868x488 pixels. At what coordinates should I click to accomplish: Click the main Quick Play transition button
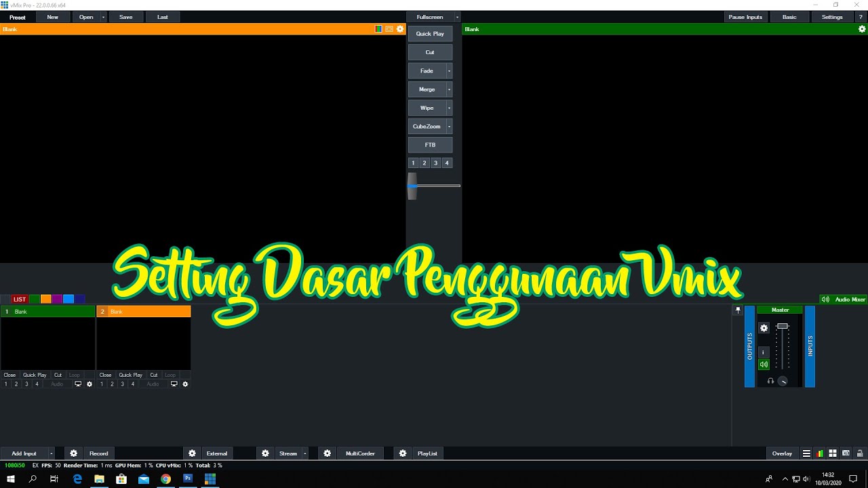[x=430, y=34]
